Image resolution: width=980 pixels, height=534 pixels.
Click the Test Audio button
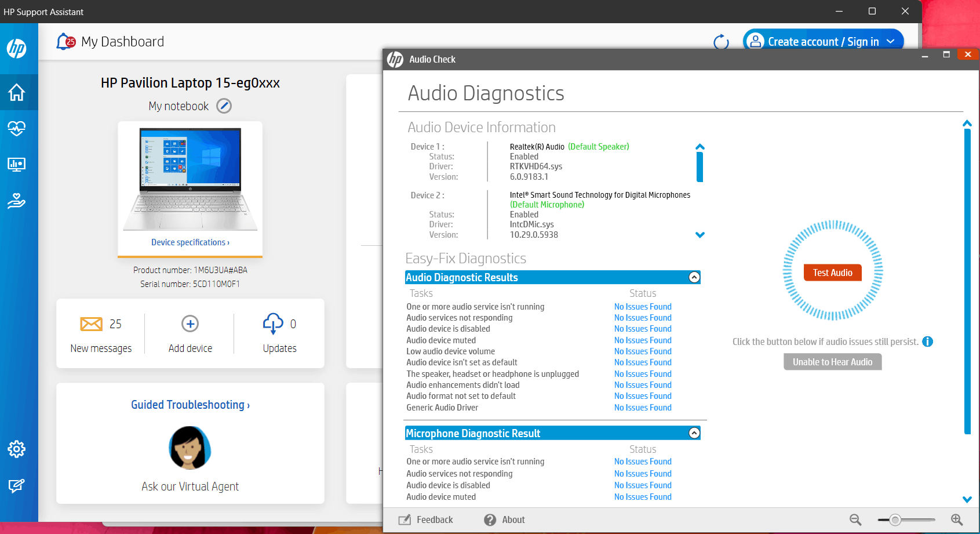(832, 273)
